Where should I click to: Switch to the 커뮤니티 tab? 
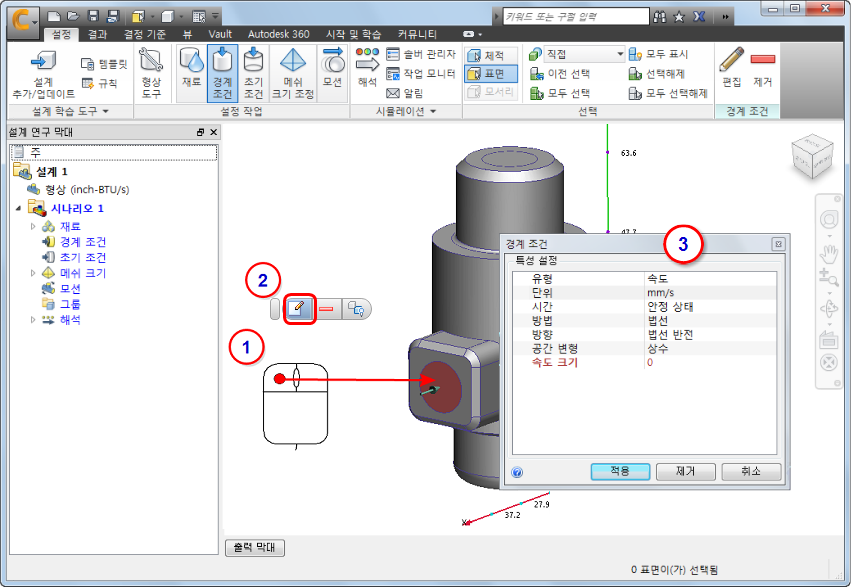(x=417, y=34)
